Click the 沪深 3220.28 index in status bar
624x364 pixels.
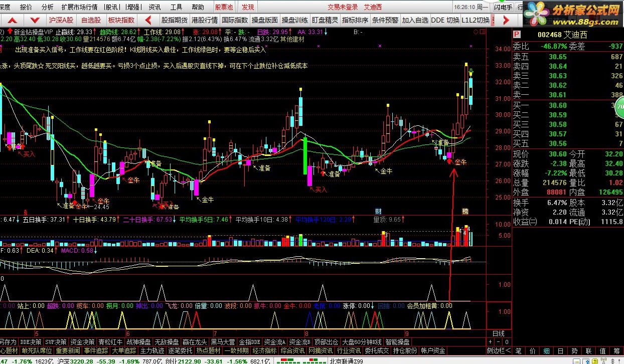[x=75, y=360]
